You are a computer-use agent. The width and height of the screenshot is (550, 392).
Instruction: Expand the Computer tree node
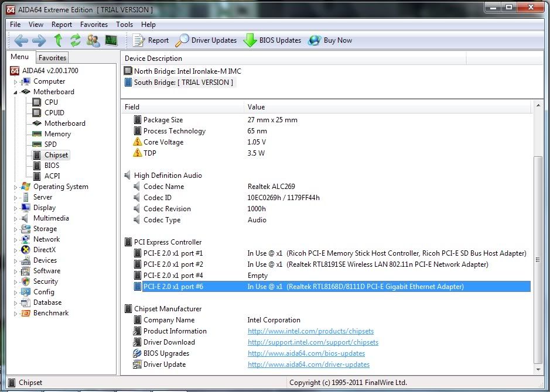[15, 82]
